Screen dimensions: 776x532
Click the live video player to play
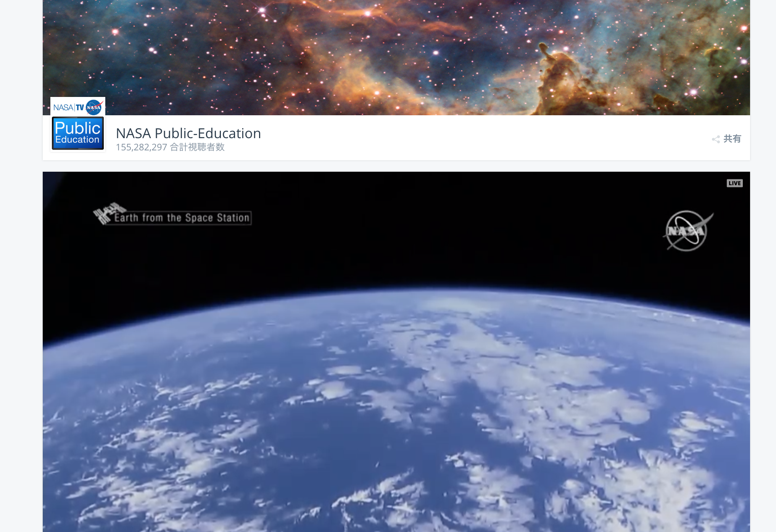pos(396,352)
